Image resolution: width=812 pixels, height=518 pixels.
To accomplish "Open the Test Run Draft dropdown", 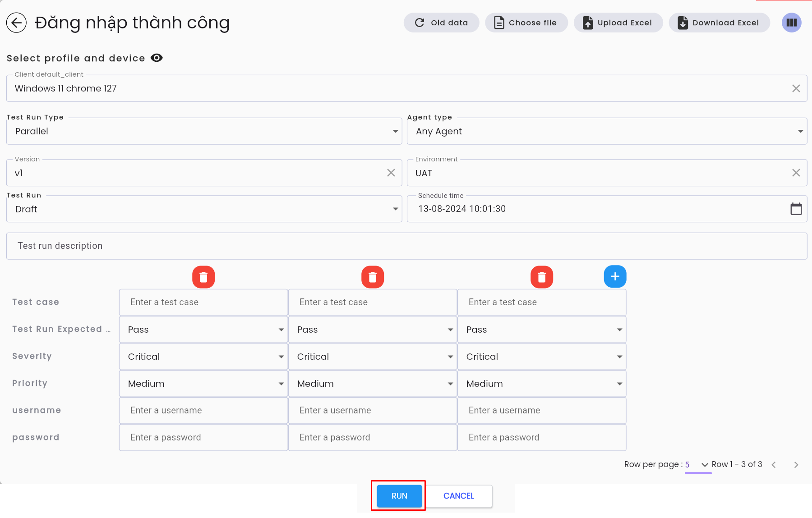I will tap(204, 209).
